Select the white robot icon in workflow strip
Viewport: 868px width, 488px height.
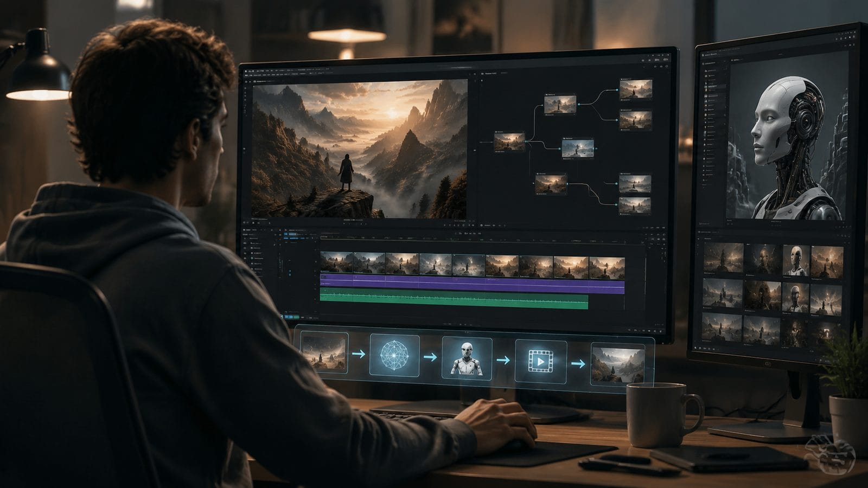467,358
